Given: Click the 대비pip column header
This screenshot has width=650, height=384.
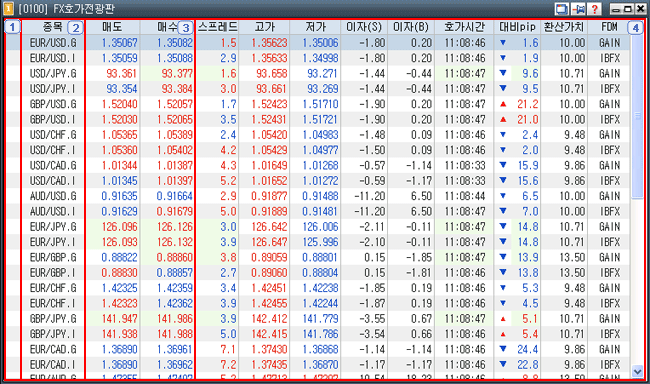Looking at the screenshot, I should click(x=517, y=27).
